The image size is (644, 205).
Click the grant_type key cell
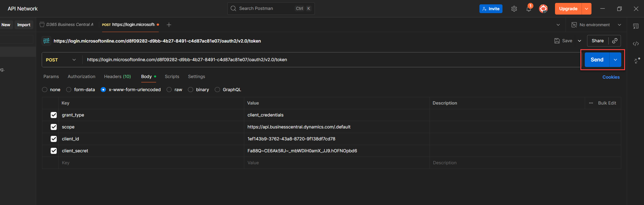(151, 115)
